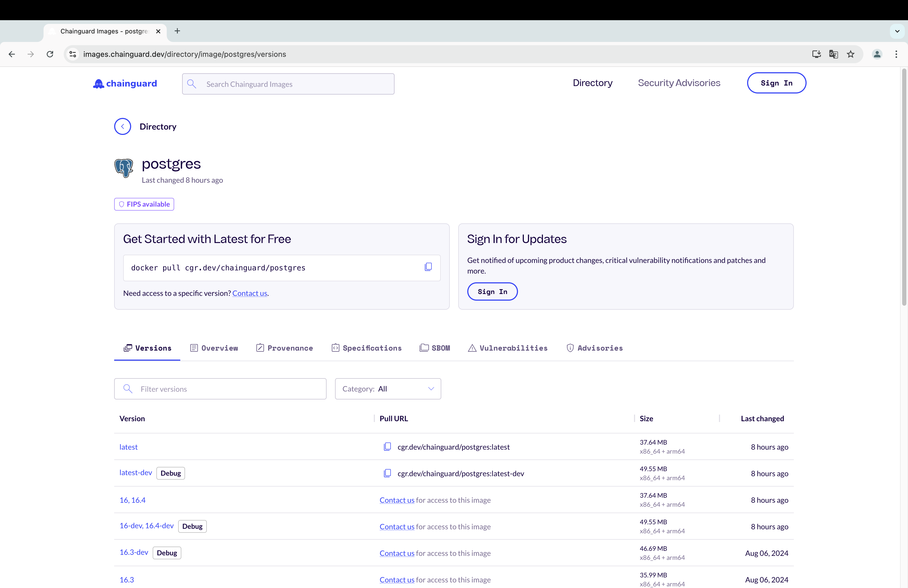908x588 pixels.
Task: View site information icon in address bar
Action: click(73, 54)
